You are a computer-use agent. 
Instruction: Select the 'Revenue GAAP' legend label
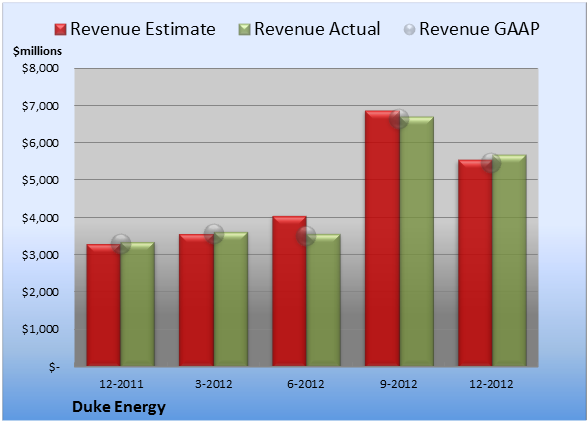tap(479, 29)
